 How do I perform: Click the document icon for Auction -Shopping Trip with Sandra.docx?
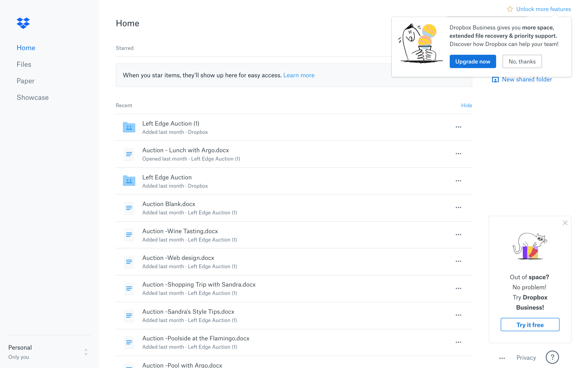(129, 288)
